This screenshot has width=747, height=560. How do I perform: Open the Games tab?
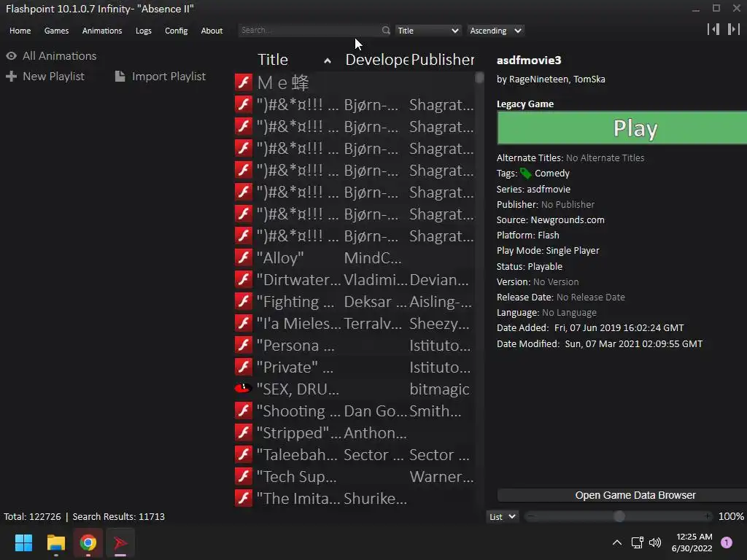coord(56,31)
